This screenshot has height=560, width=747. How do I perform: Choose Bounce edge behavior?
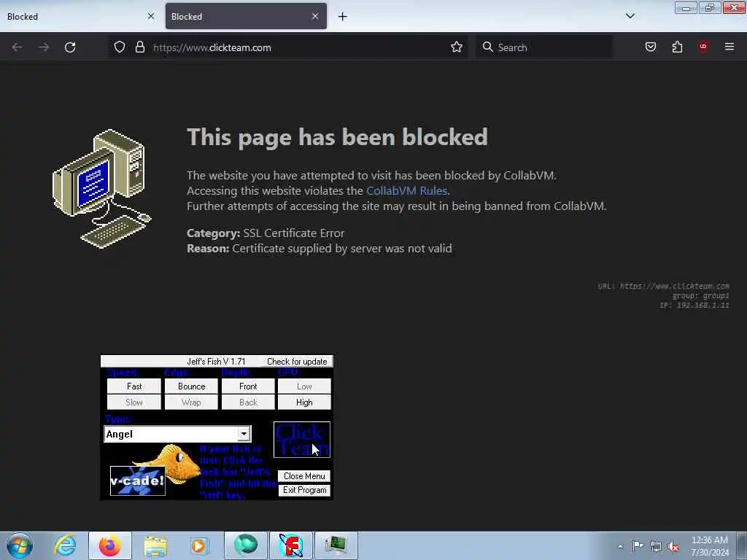[192, 386]
